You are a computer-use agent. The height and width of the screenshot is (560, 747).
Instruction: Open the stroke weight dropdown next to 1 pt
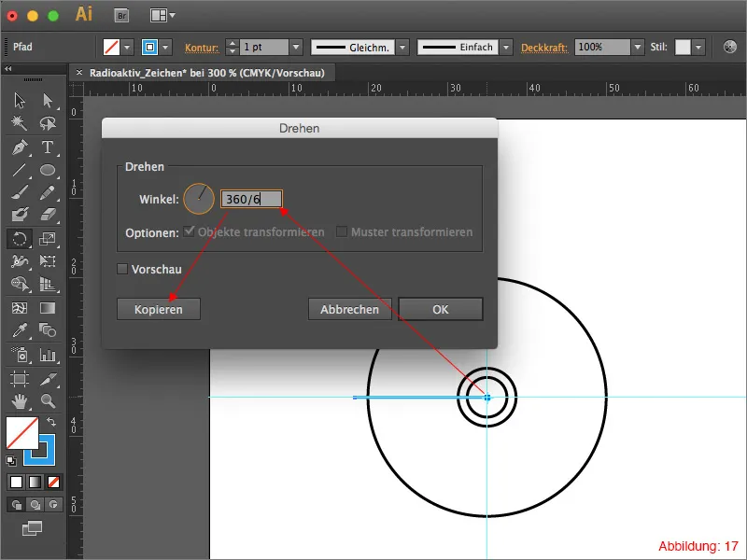point(296,48)
